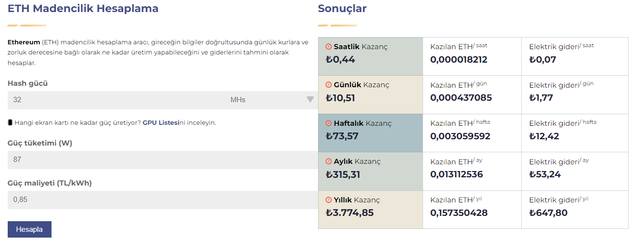The height and width of the screenshot is (240, 644).
Task: Click the Güç tüketimi (W) field
Action: pos(163,160)
